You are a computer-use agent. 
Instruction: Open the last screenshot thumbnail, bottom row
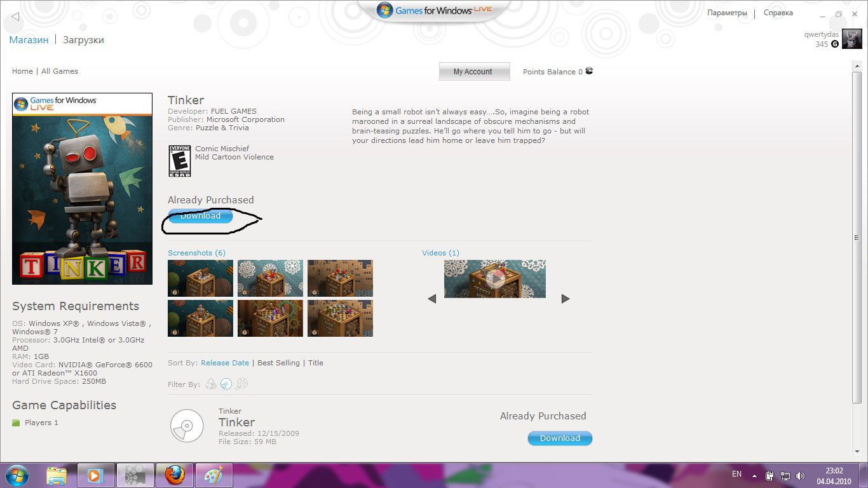tap(340, 318)
